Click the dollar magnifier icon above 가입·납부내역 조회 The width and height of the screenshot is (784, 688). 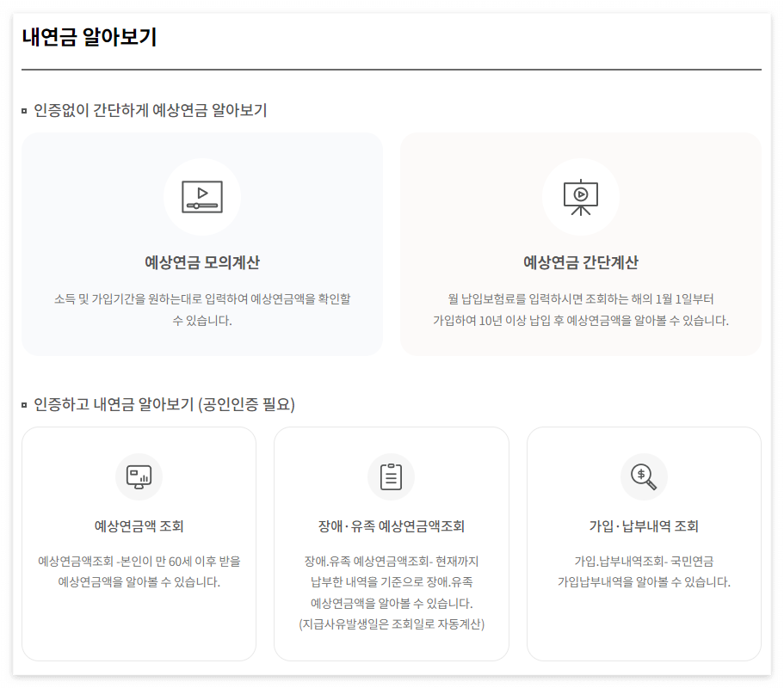point(644,476)
